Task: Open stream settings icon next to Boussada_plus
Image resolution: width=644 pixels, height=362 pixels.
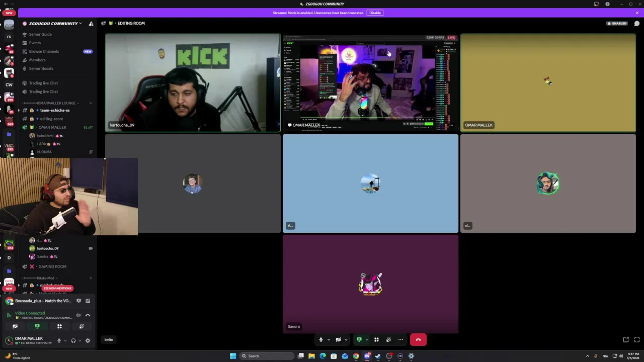Action: coord(88,301)
